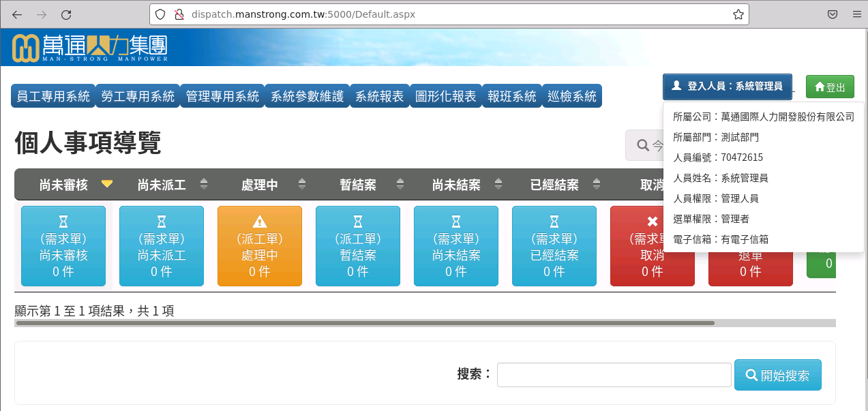
Task: Click the 開始搜索 button
Action: pyautogui.click(x=777, y=375)
